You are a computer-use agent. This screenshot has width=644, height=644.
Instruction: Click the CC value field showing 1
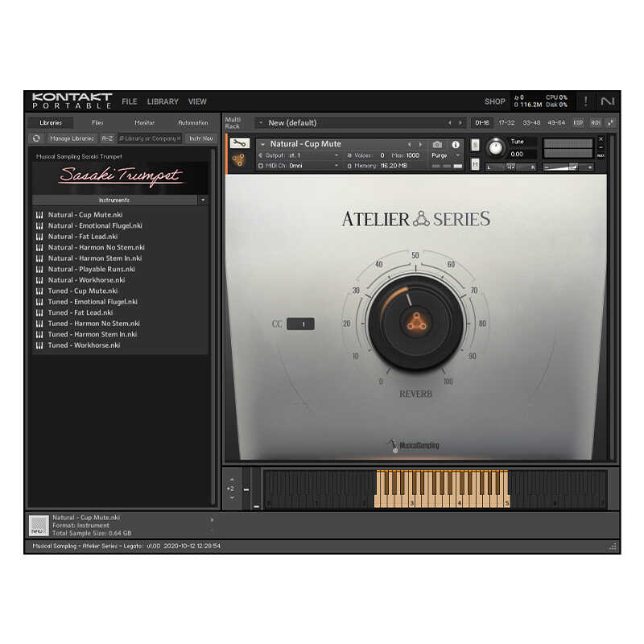click(300, 324)
